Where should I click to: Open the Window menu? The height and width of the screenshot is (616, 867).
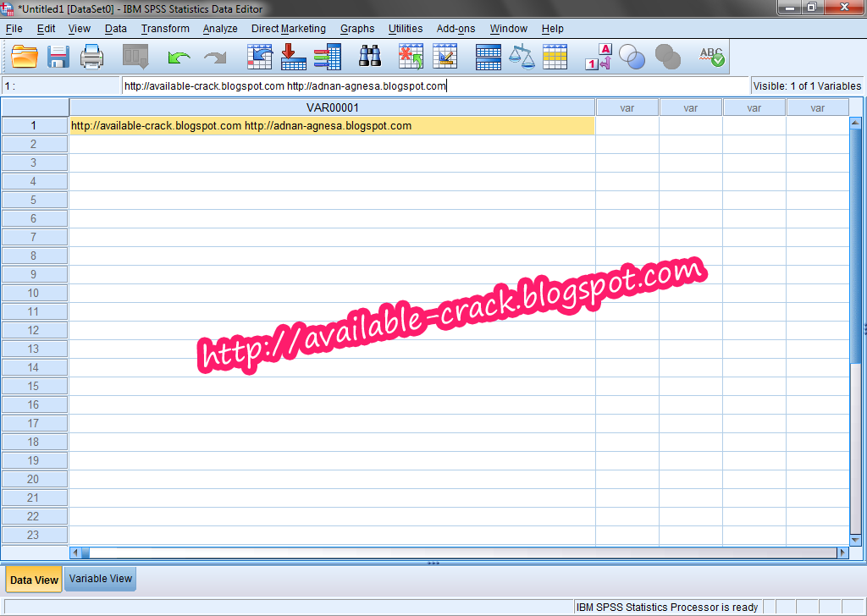click(508, 29)
